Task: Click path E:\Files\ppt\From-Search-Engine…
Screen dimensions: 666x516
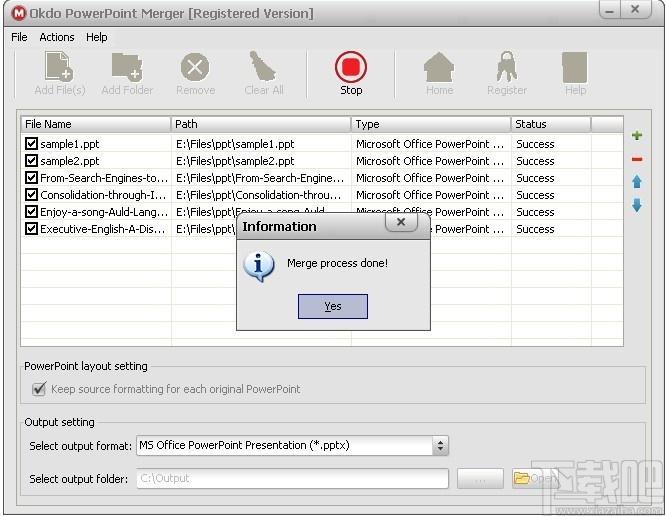Action: (x=260, y=178)
